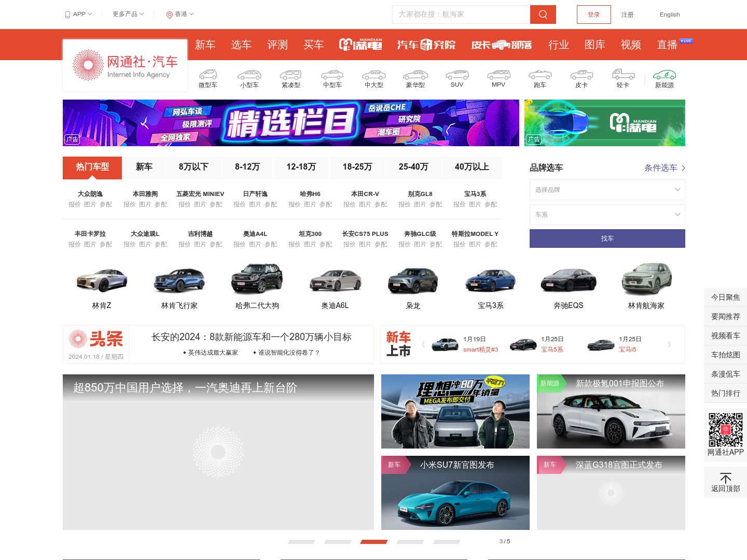The width and height of the screenshot is (747, 560).
Task: Switch to the 25-40万 tab
Action: pyautogui.click(x=413, y=167)
